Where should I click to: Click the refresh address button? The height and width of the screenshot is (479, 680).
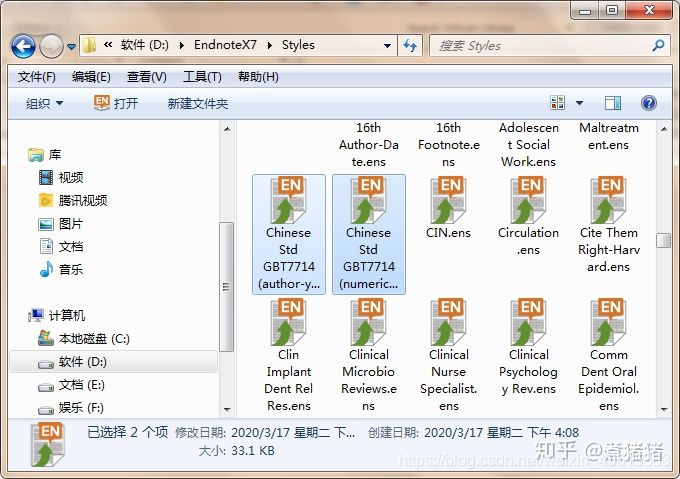pos(410,46)
